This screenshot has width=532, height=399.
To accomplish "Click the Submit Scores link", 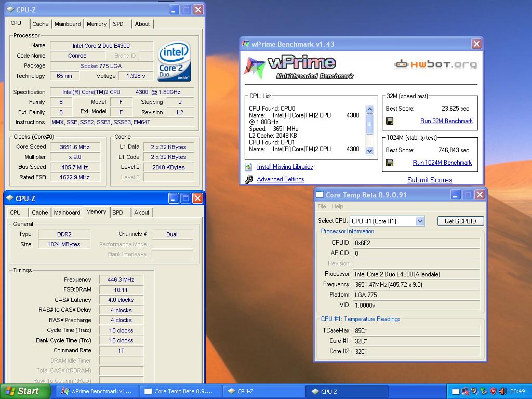I will (430, 180).
